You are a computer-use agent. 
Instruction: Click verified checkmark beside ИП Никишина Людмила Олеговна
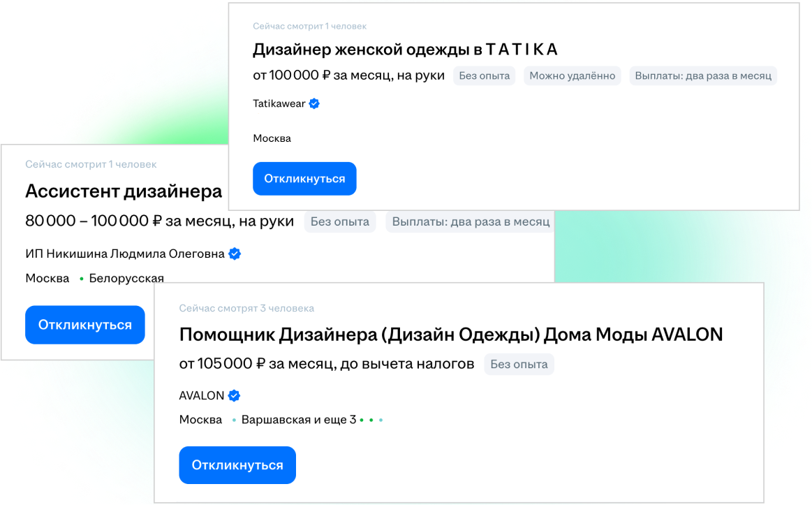pos(235,254)
